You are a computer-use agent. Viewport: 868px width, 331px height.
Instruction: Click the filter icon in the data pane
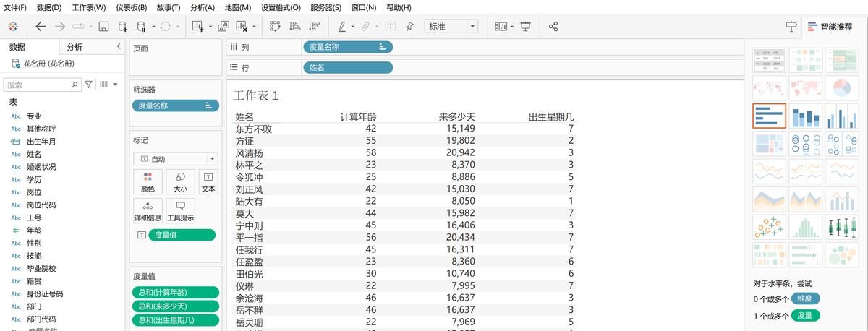[x=89, y=85]
